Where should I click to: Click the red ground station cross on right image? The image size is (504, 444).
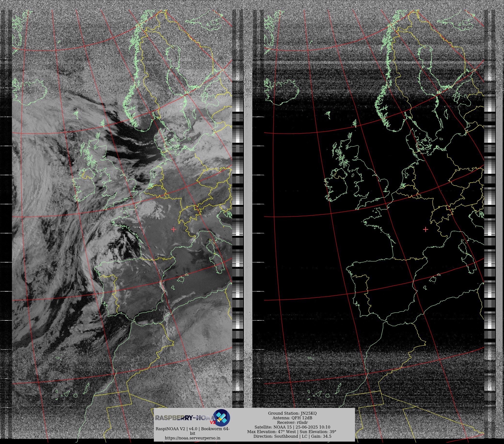[425, 230]
